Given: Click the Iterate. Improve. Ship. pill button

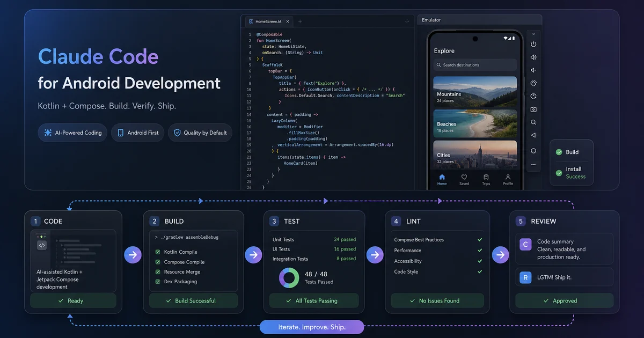Looking at the screenshot, I should pos(312,327).
